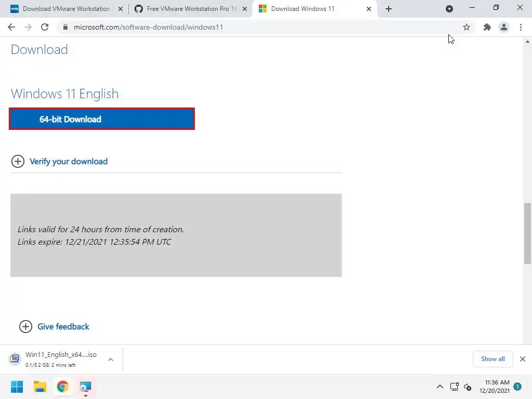
Task: Click the scrollbar up arrow
Action: 527,42
